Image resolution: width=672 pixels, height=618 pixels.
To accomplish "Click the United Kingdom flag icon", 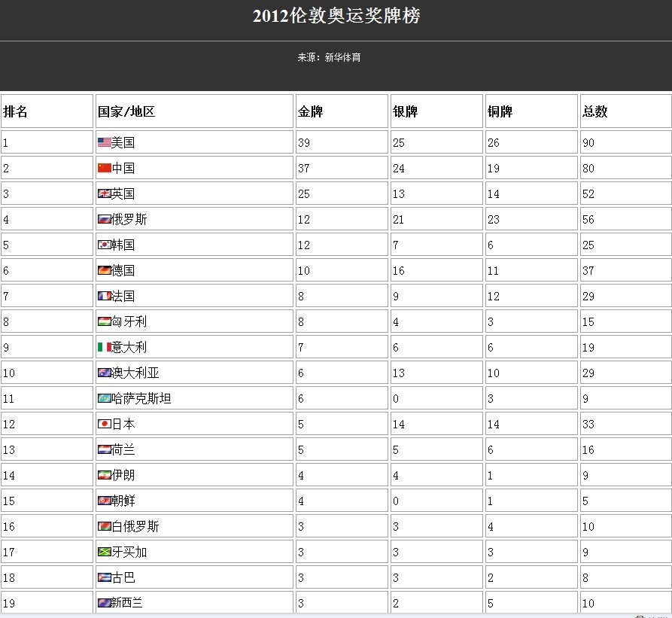I will tap(104, 193).
